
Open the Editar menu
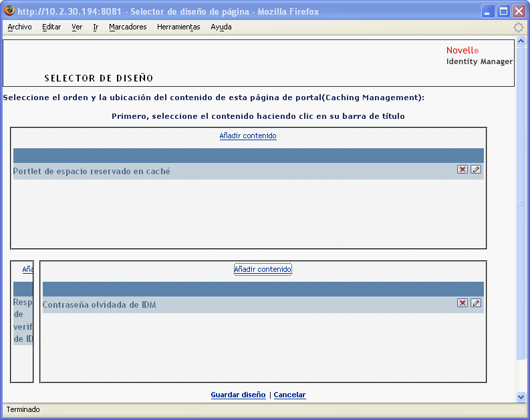[51, 27]
